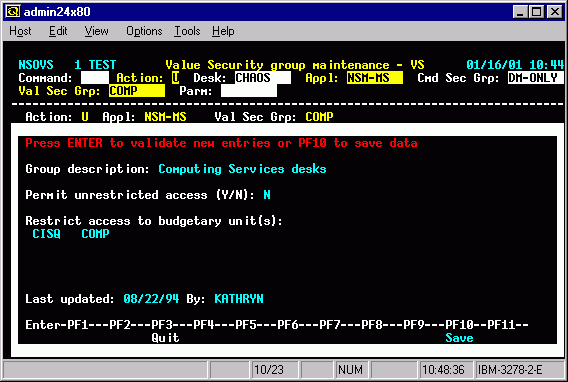Screen dimensions: 568x382
Task: Click the PF1 key label
Action: pos(78,325)
